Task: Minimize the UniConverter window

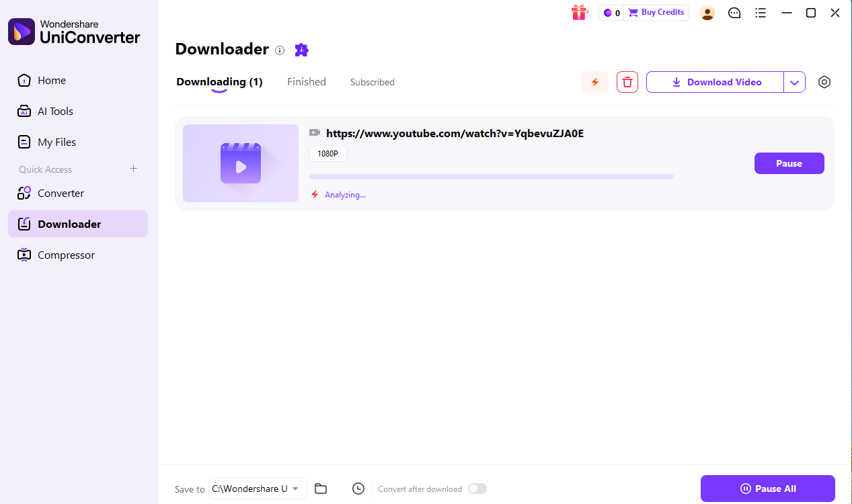Action: click(786, 13)
